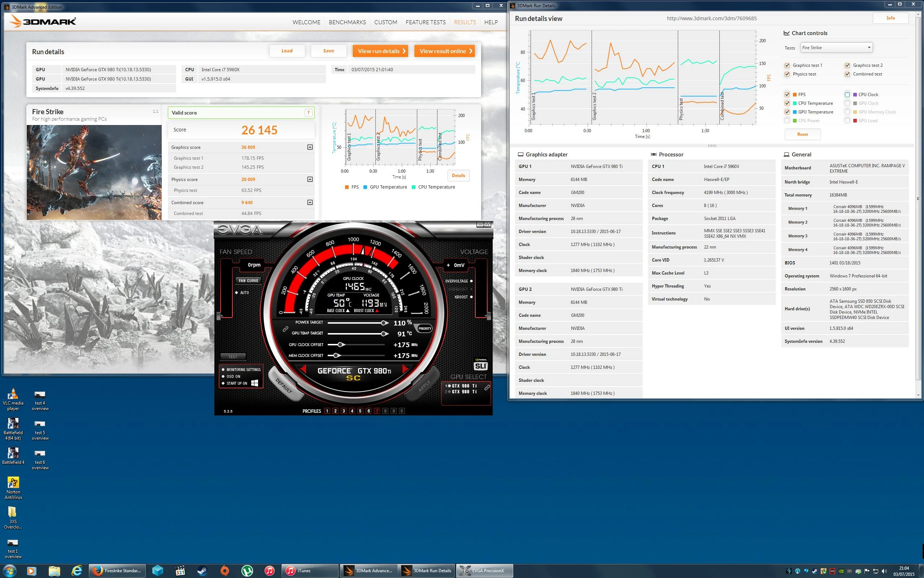924x578 pixels.
Task: Open the FEATURE TESTS tab
Action: click(425, 22)
